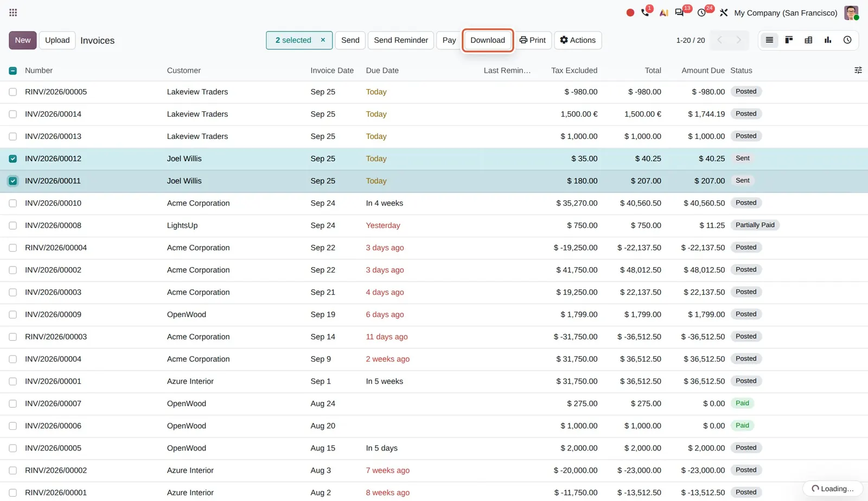The width and height of the screenshot is (868, 501).
Task: Open invoice RINV/2026/00002
Action: [x=56, y=471]
